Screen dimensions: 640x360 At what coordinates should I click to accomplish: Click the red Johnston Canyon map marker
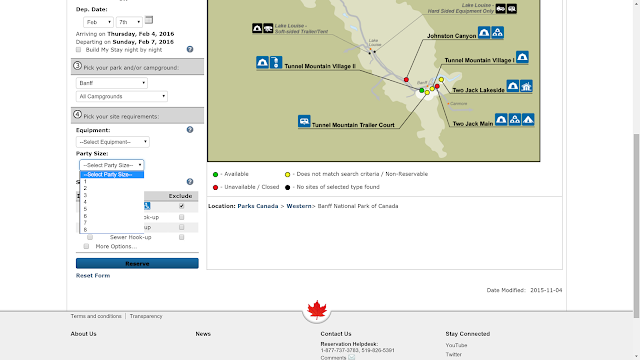coord(406,80)
